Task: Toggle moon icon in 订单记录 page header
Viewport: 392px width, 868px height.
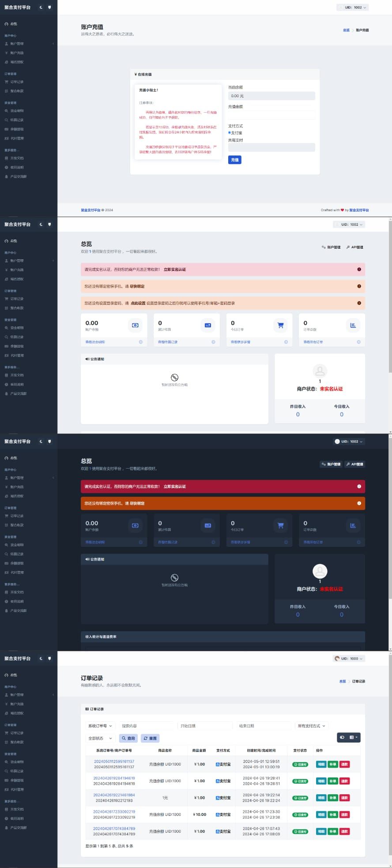Action: pyautogui.click(x=41, y=658)
